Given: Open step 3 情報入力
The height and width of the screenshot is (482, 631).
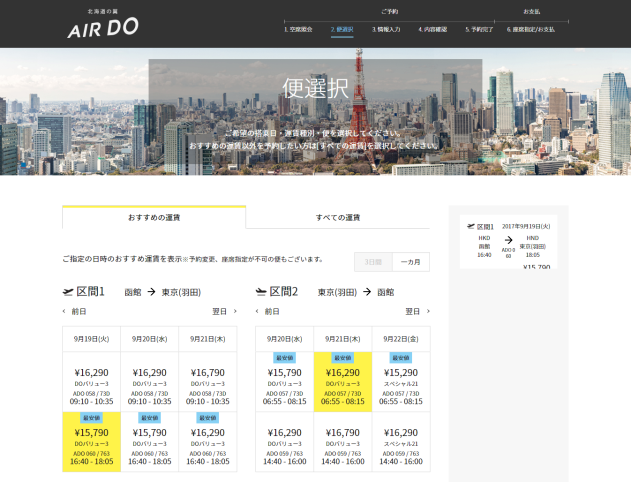Looking at the screenshot, I should tap(386, 29).
